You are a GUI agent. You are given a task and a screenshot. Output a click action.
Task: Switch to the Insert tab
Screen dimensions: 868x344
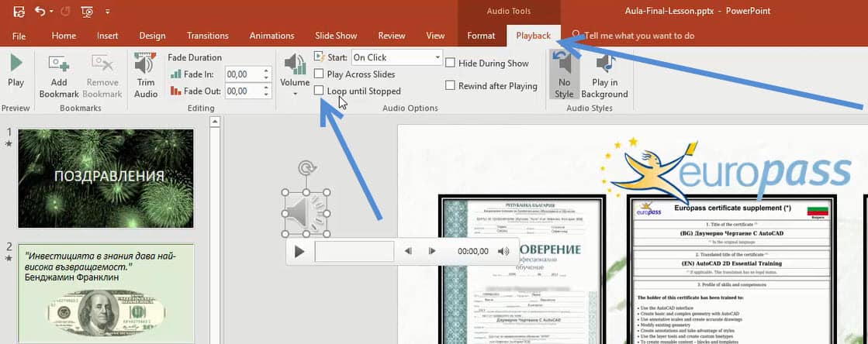coord(107,36)
